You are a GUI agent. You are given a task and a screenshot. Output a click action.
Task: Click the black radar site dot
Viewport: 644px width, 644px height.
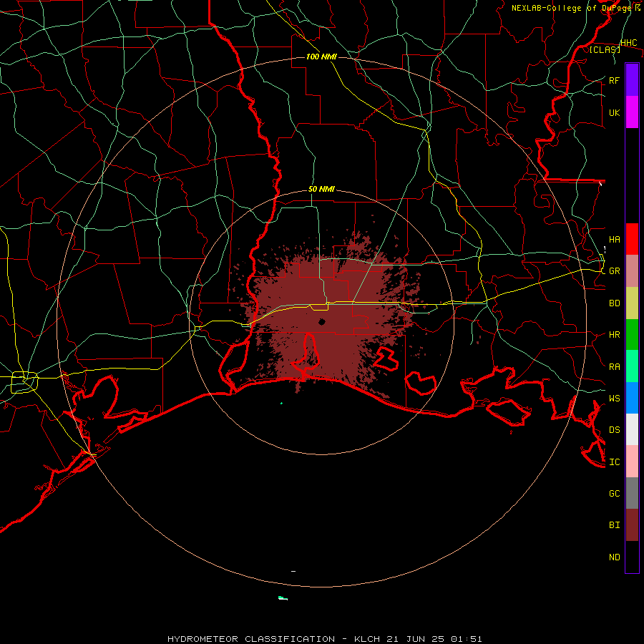[x=322, y=321]
